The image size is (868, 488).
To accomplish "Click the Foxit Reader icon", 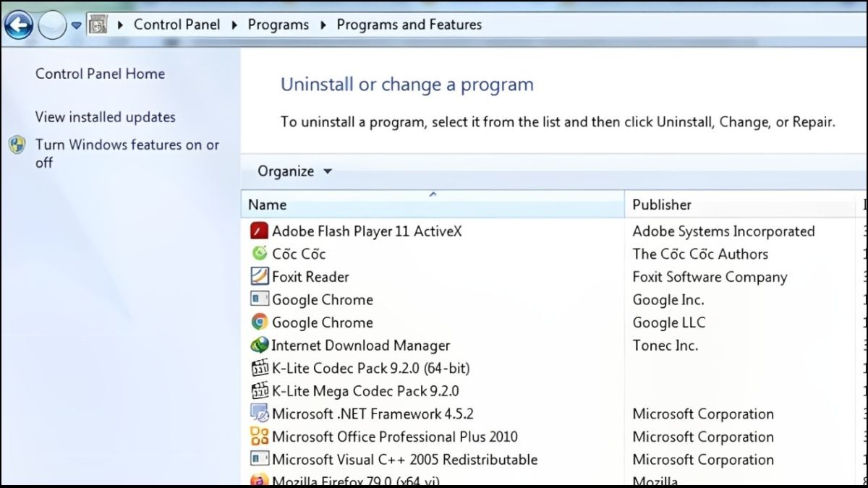I will pyautogui.click(x=259, y=276).
